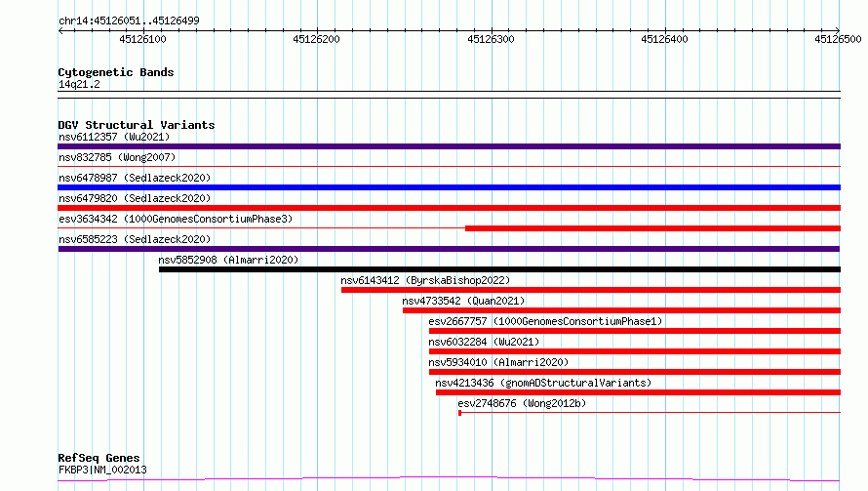
Task: Click the magenta FKBP3 gene line
Action: 449,479
